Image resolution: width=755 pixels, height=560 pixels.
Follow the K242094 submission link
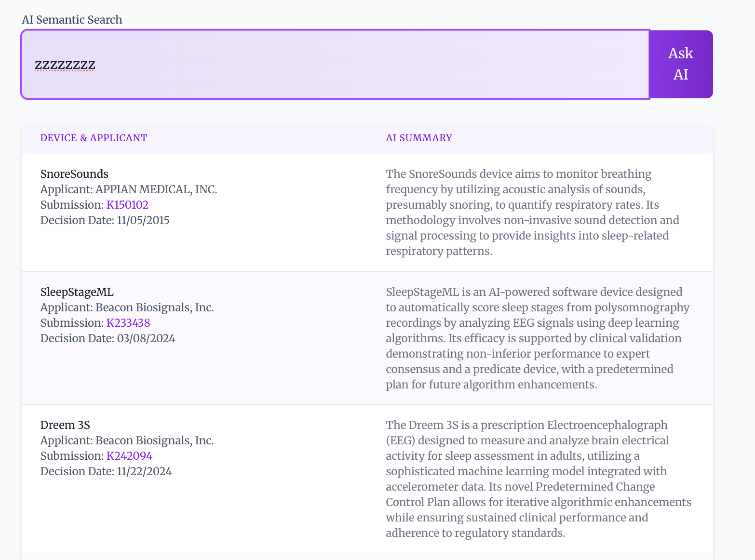[x=129, y=456]
